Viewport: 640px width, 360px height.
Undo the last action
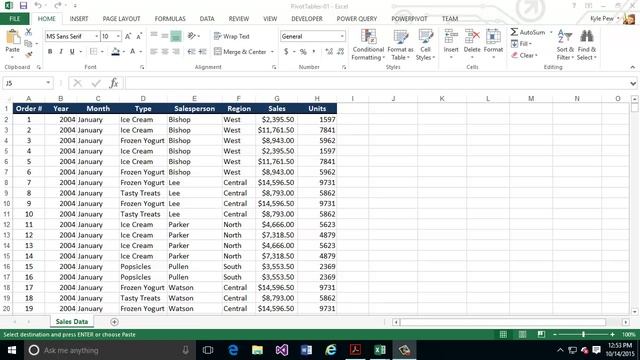click(38, 6)
